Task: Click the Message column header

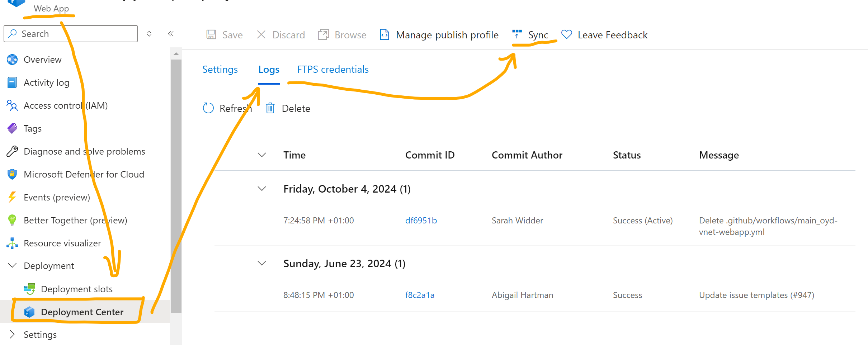Action: (x=719, y=155)
